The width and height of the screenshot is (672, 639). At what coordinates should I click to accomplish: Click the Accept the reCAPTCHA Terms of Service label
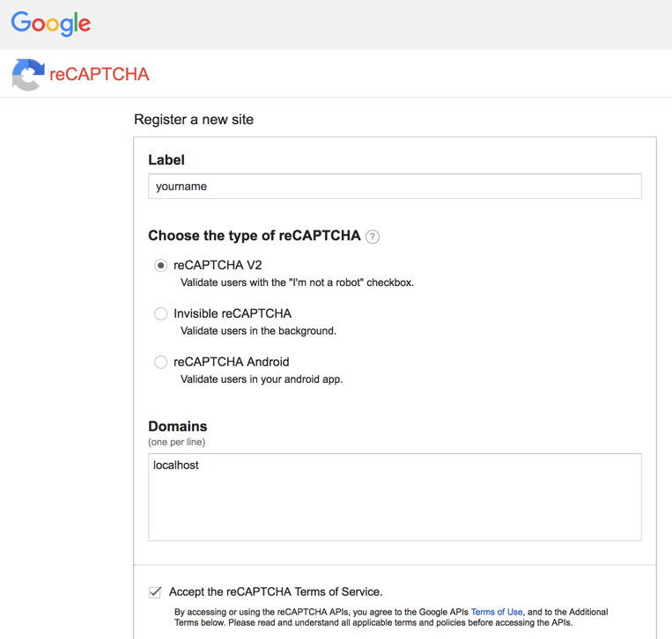[276, 591]
